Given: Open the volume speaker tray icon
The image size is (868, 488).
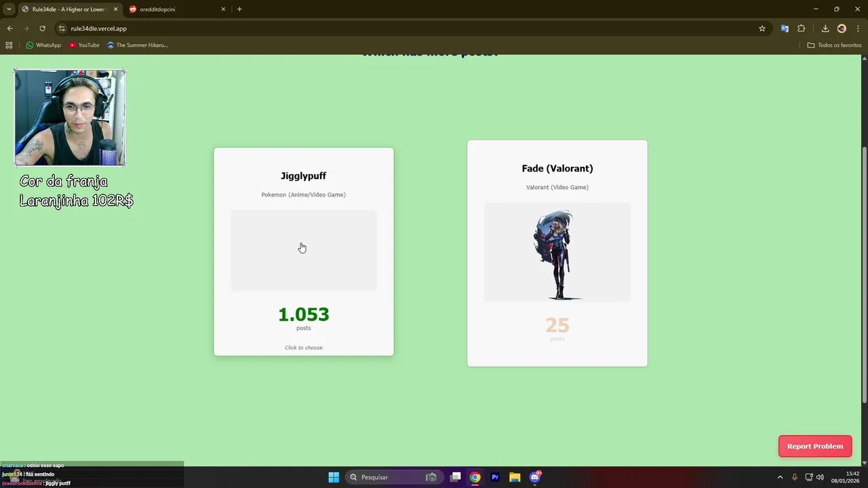Looking at the screenshot, I should tap(821, 477).
